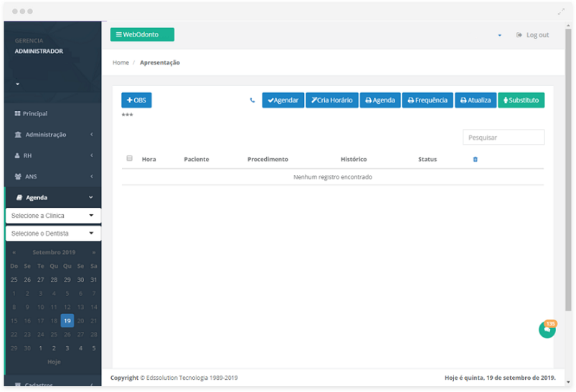Click the Log out link
Screen dimensions: 576x392
(x=533, y=35)
